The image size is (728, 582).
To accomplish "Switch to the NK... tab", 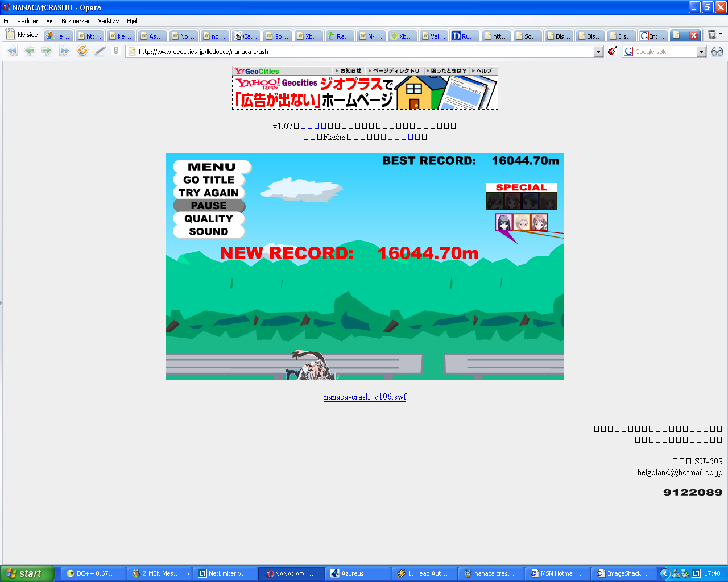I will [x=371, y=36].
